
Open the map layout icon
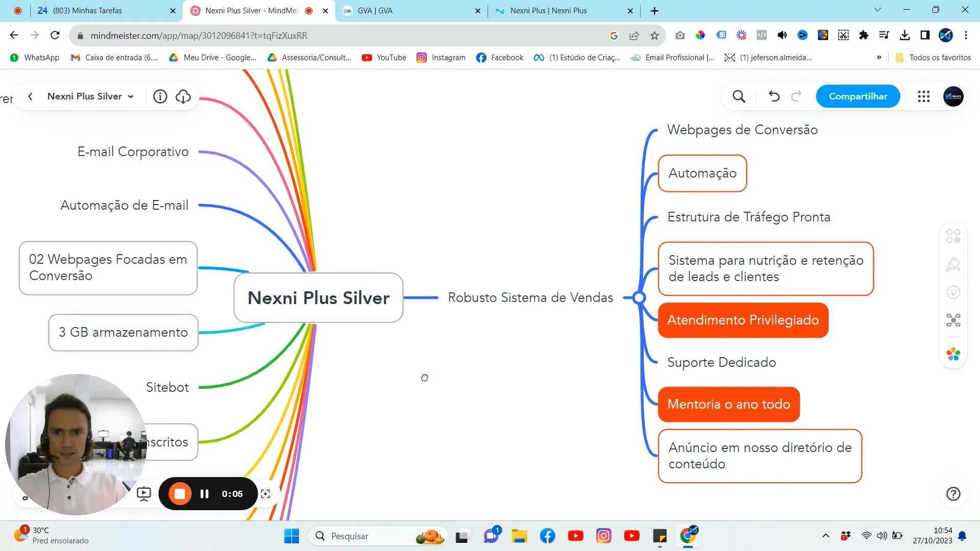coord(953,320)
